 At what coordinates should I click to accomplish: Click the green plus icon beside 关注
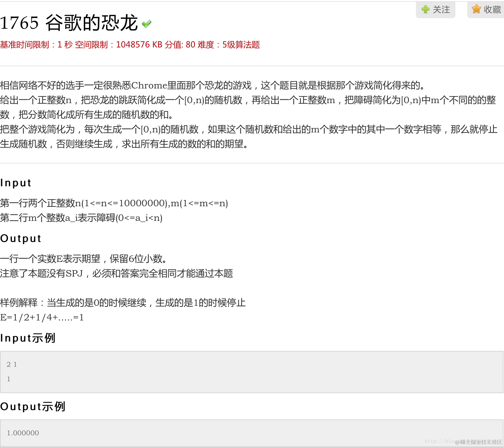pos(425,9)
